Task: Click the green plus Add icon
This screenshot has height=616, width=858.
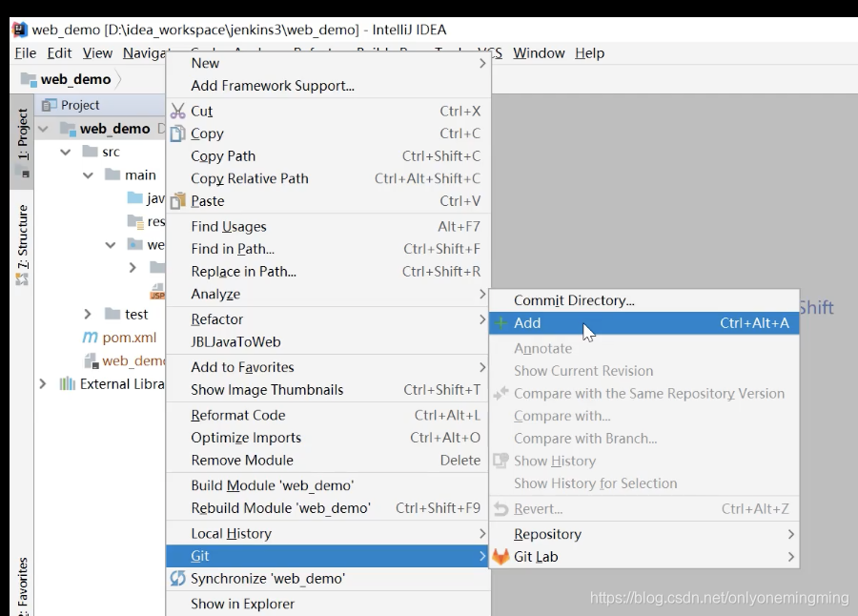Action: (500, 323)
